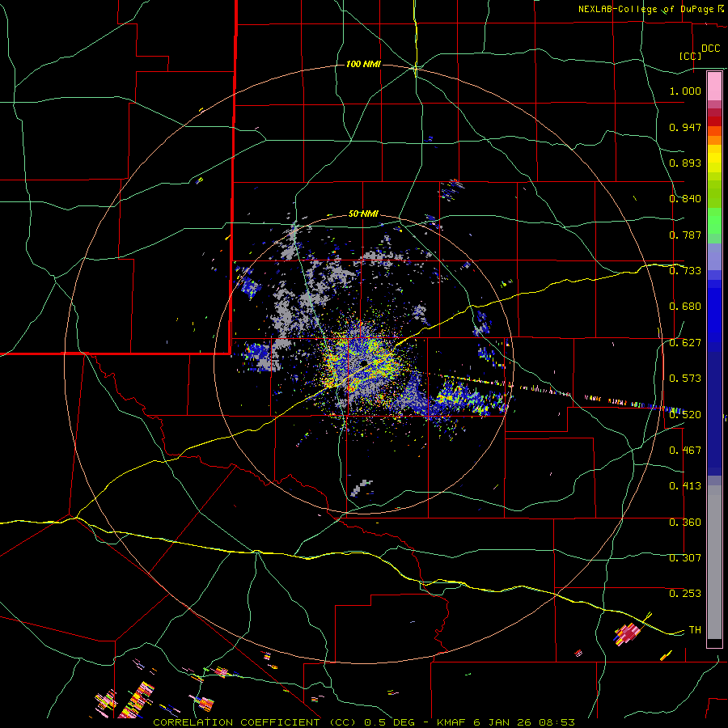The width and height of the screenshot is (728, 728).
Task: Click the 0.573 value on the color scale
Action: click(685, 379)
